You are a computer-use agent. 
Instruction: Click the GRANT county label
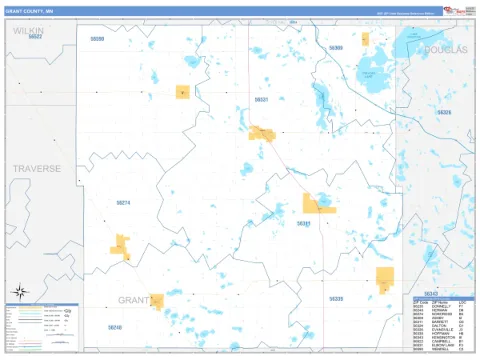point(134,300)
